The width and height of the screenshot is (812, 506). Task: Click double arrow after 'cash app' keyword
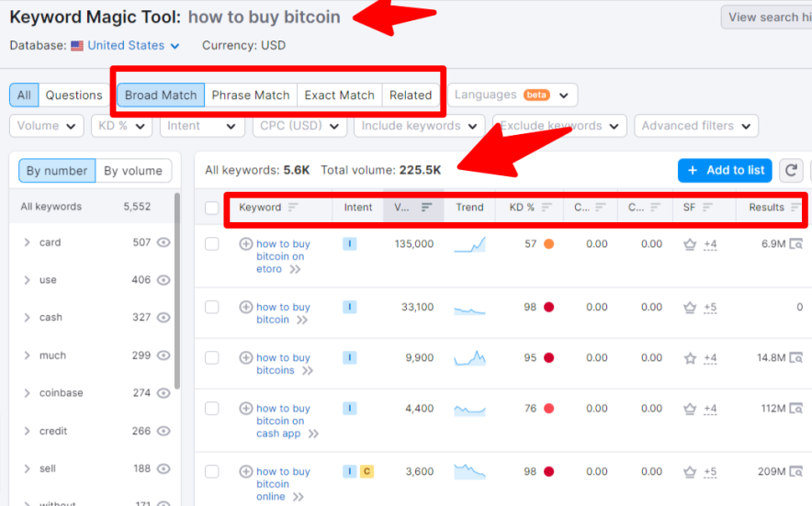[x=313, y=434]
